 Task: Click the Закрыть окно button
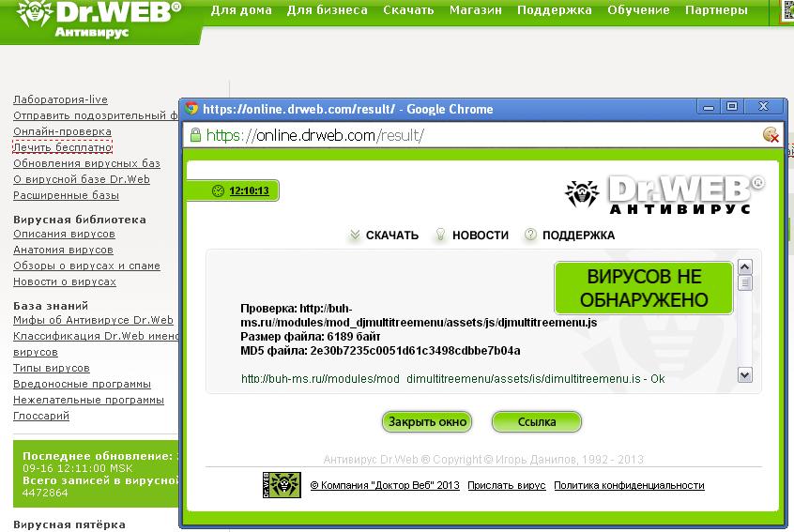pyautogui.click(x=427, y=421)
